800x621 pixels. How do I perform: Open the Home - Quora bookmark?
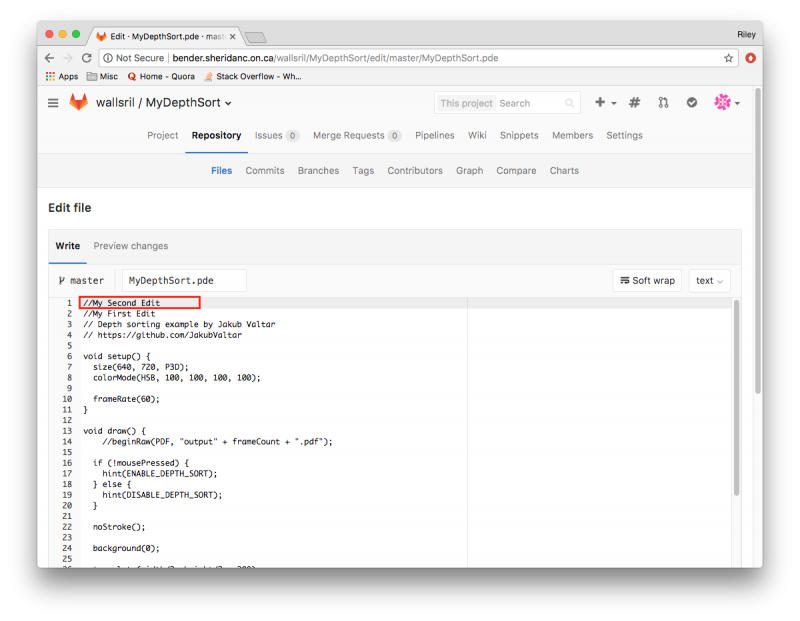161,77
